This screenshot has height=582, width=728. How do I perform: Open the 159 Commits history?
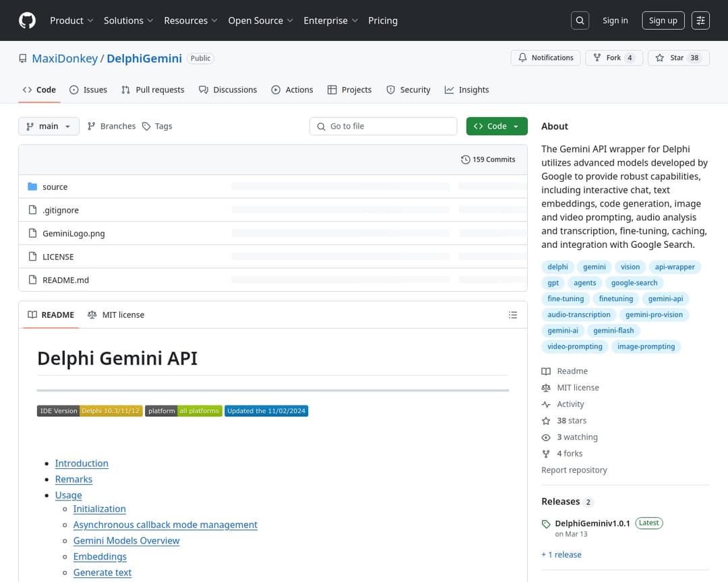(x=488, y=159)
